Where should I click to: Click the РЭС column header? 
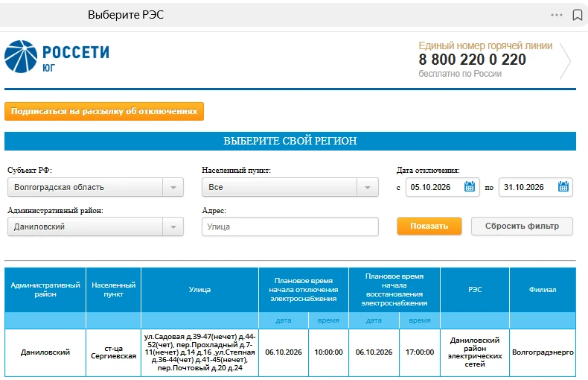point(475,290)
